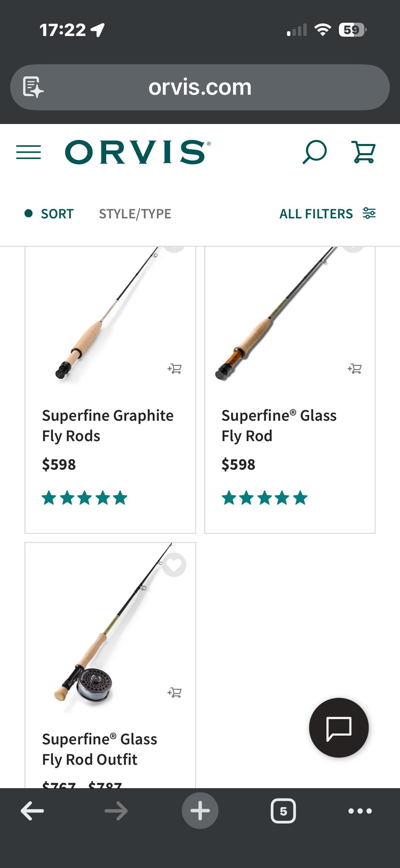Go to the Orvis home logo
400x868 pixels.
[137, 152]
